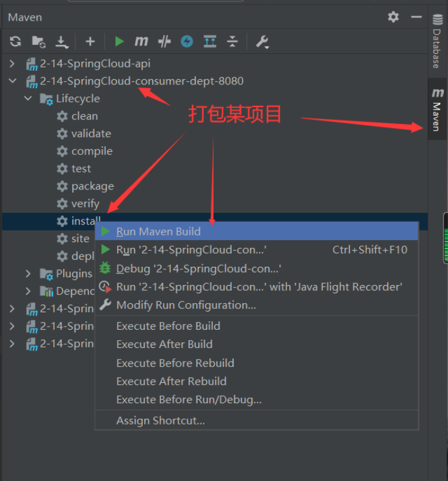Open Maven Settings wrench icon

(262, 42)
